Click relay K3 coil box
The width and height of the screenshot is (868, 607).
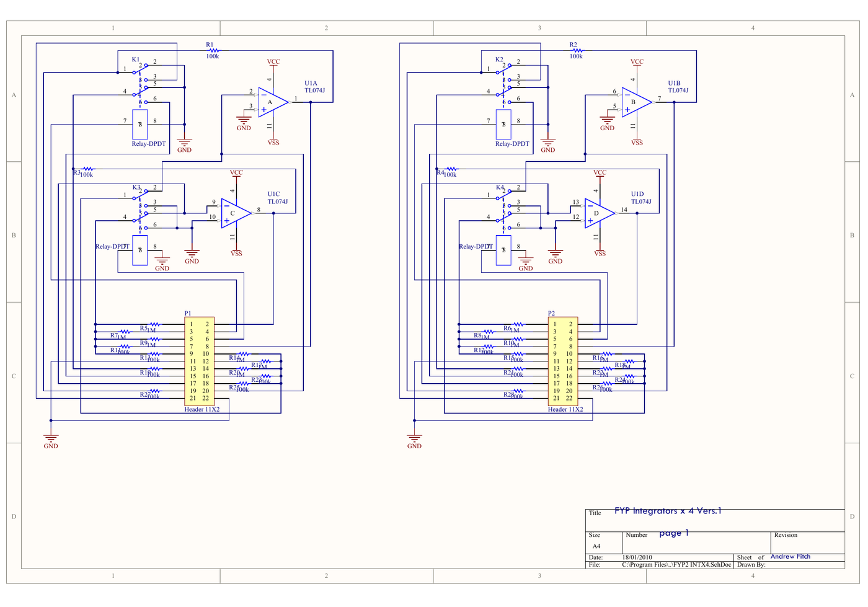point(140,250)
